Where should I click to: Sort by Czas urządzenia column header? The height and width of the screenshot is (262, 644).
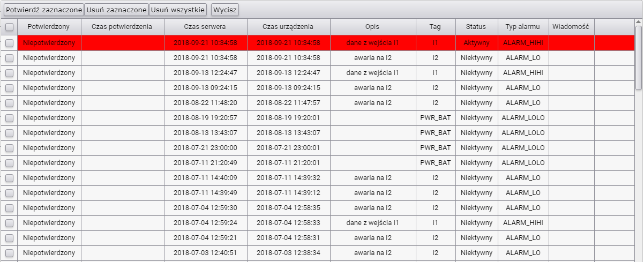[x=288, y=26]
